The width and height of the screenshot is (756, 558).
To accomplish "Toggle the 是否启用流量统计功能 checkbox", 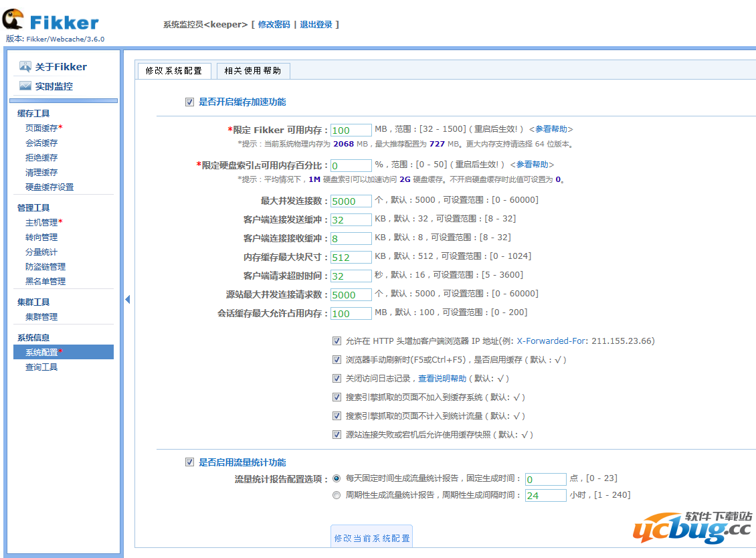I will pos(189,462).
